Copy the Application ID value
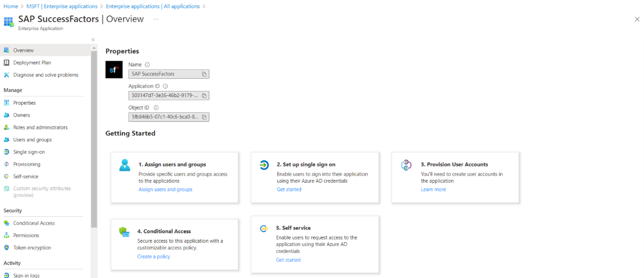 tap(204, 95)
